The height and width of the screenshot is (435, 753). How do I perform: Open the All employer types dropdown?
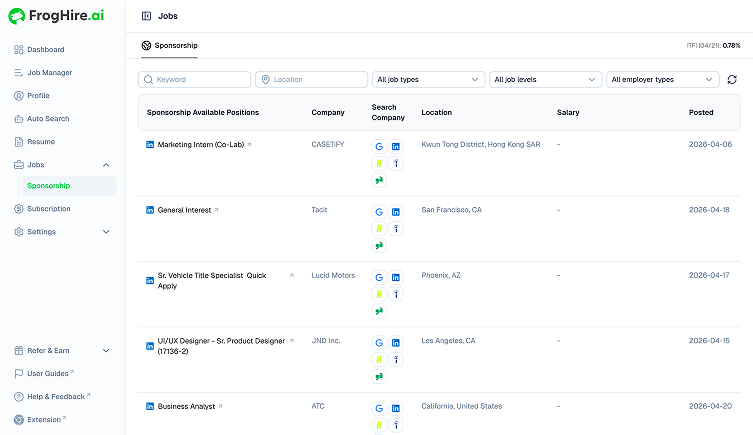coord(663,80)
